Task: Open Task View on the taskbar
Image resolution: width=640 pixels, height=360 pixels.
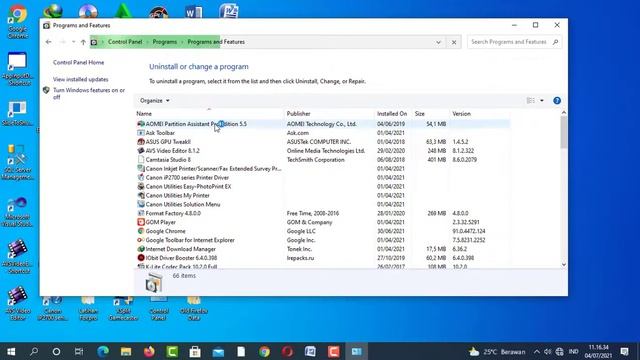Action: pos(79,351)
